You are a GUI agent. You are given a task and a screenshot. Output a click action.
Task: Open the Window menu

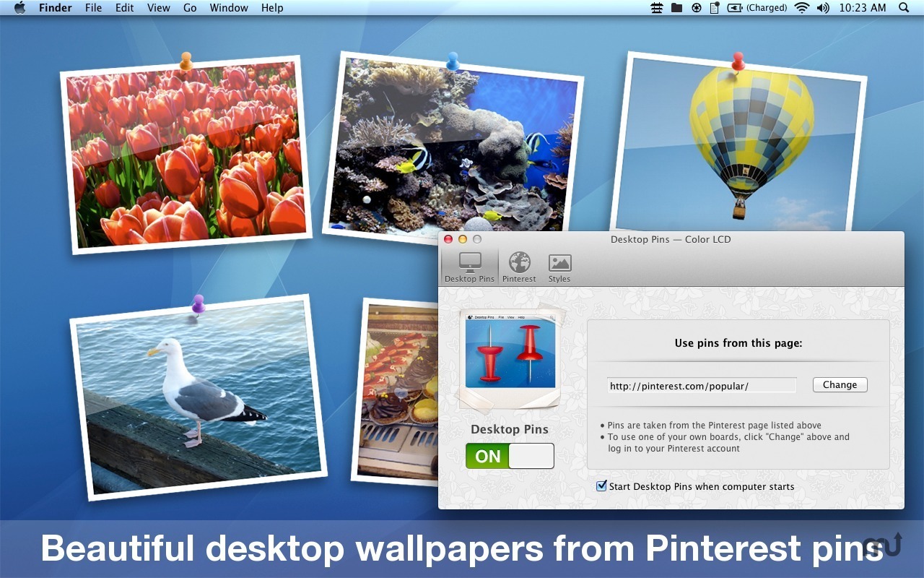[x=229, y=8]
